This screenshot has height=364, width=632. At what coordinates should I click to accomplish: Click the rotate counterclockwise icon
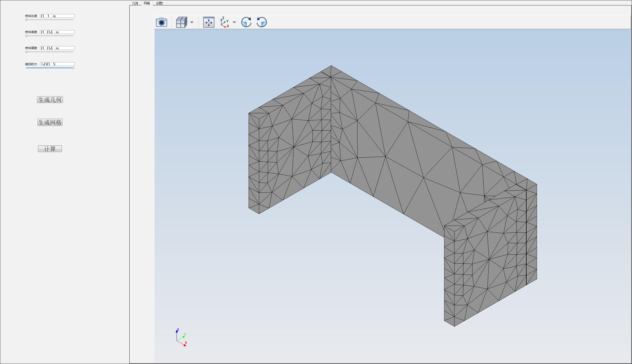coord(262,22)
